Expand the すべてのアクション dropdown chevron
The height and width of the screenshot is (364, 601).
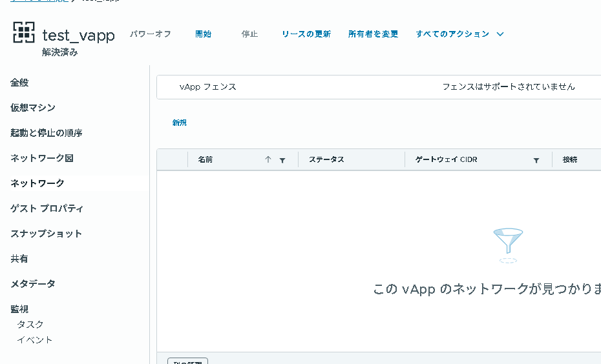[x=500, y=34]
